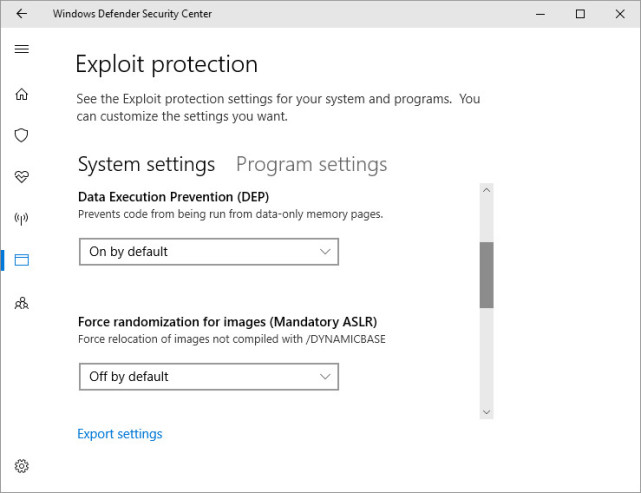Click the chevron in the DEP combo box

(x=325, y=252)
